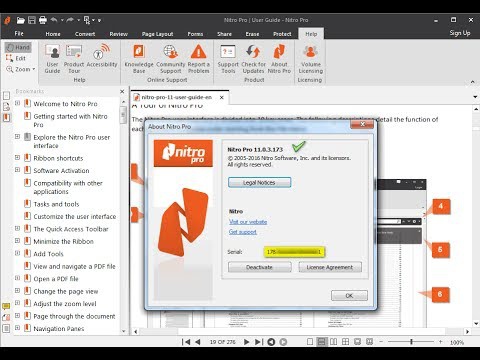
Task: Select the Hand tool
Action: 18,47
